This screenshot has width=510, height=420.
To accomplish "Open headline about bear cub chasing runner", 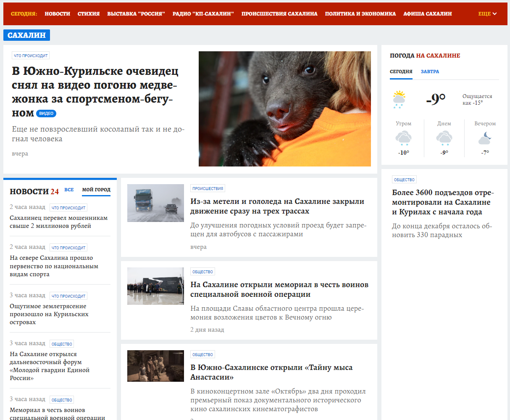I will pyautogui.click(x=95, y=92).
